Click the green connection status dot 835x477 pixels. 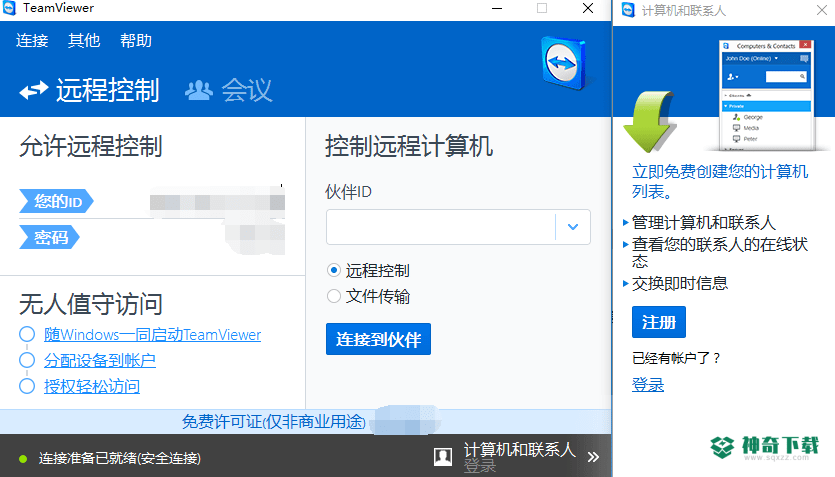pyautogui.click(x=23, y=458)
